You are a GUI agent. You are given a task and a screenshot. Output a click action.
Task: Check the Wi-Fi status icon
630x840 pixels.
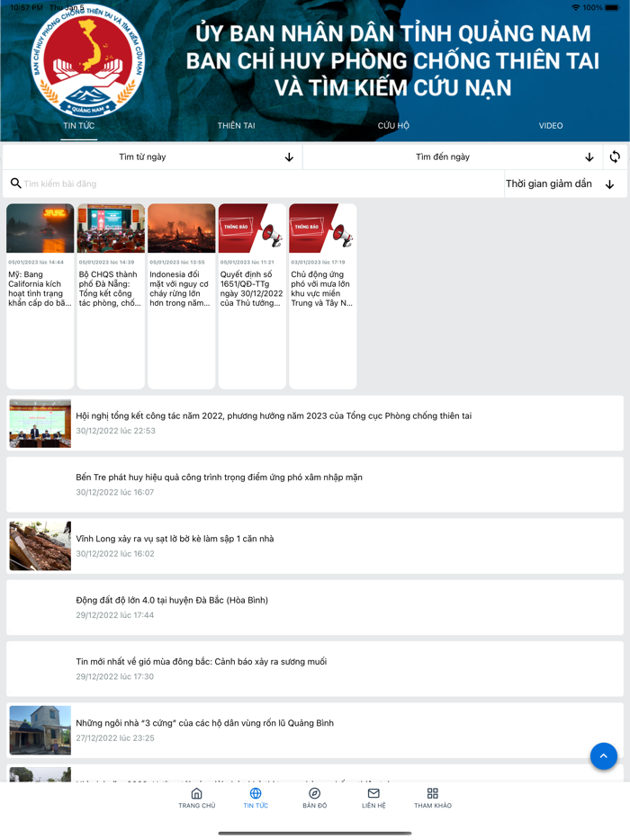tap(576, 7)
